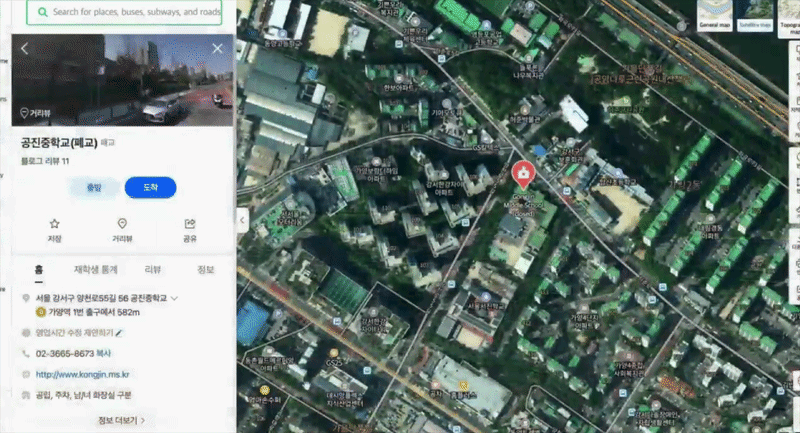The width and height of the screenshot is (800, 433).
Task: Open the kongjin.ms.kr website link
Action: (82, 374)
